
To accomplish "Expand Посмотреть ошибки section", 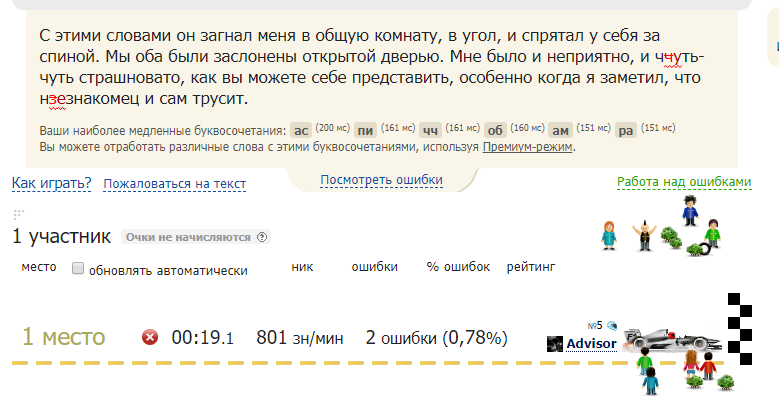I will coord(381,180).
